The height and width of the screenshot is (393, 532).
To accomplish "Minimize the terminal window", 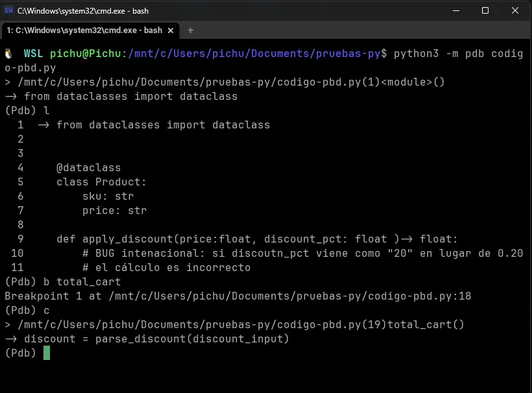I will [x=455, y=10].
